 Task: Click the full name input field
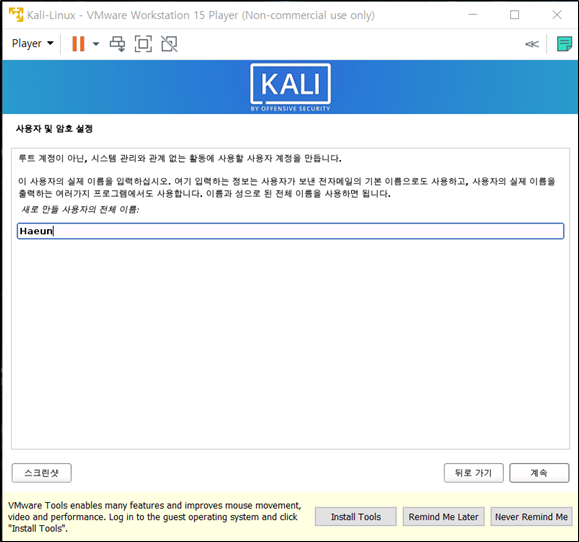[x=290, y=231]
